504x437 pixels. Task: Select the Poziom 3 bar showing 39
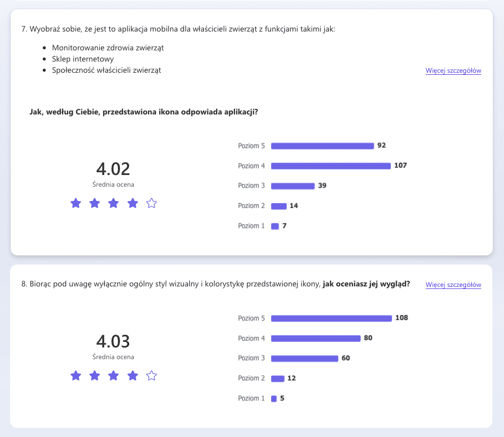coord(293,186)
